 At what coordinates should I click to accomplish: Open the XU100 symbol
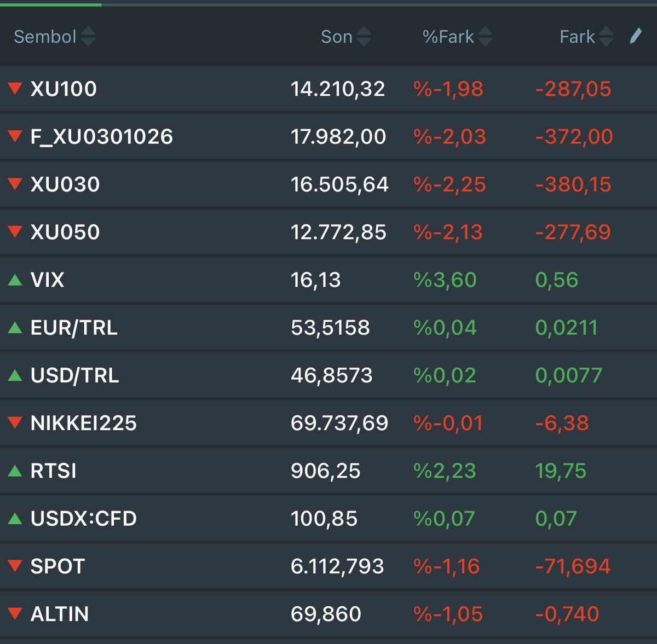64,89
